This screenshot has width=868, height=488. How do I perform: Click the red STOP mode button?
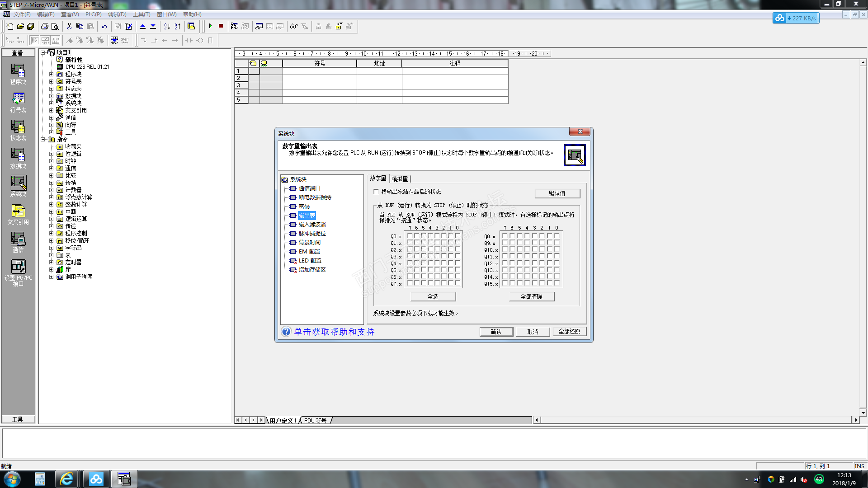tap(221, 26)
